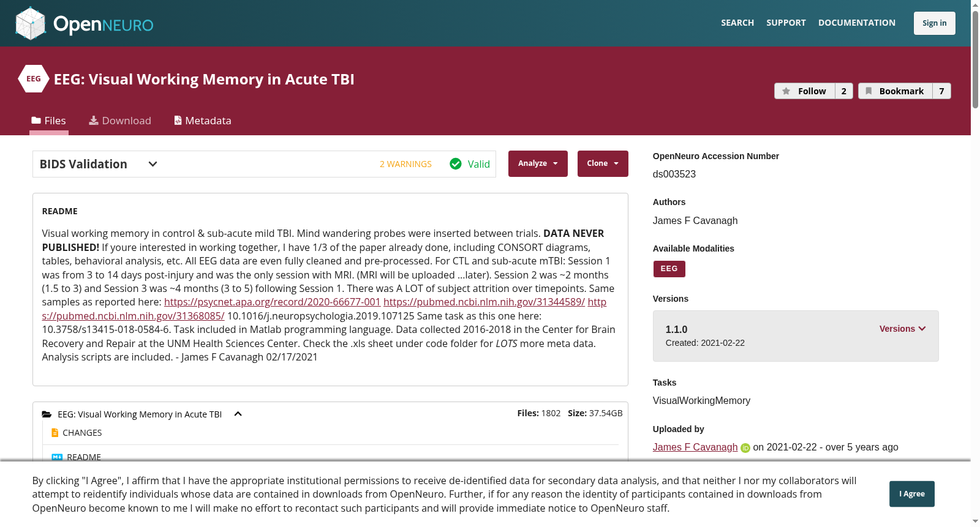Click the EEG modality tag under Available Modalities
The height and width of the screenshot is (527, 980).
pyautogui.click(x=669, y=269)
